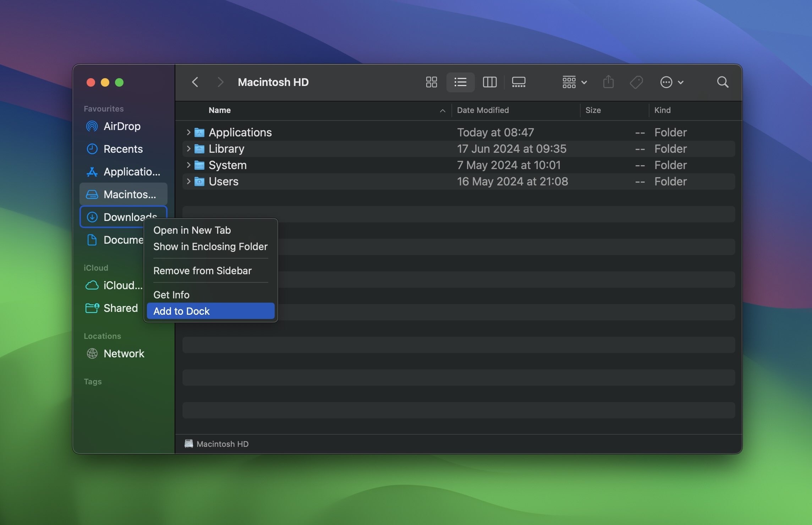
Task: Click '7 May 2024 at 10:01' date cell
Action: [509, 165]
